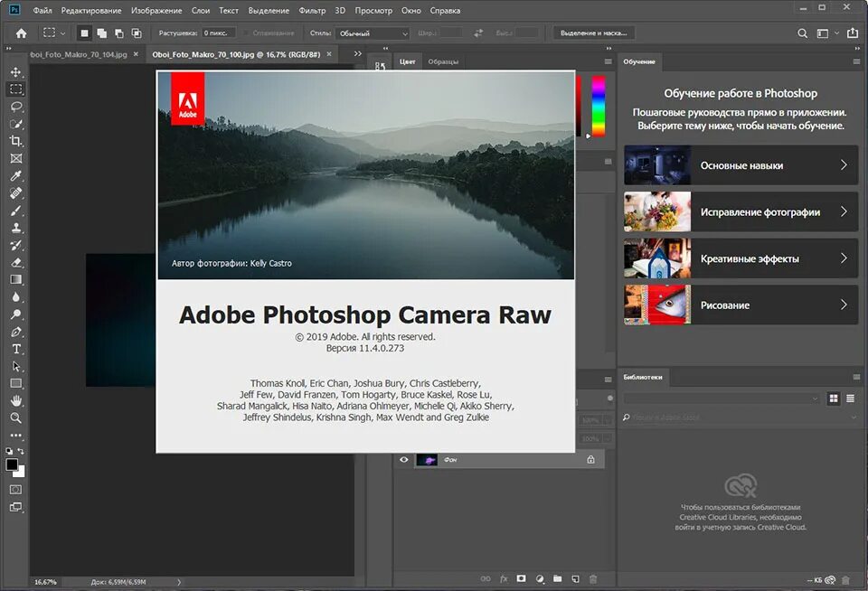The width and height of the screenshot is (868, 591).
Task: Go to the Home screen
Action: [21, 33]
